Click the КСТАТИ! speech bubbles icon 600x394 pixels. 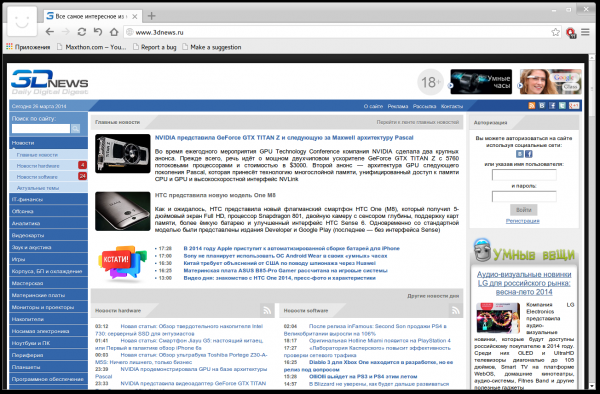pos(122,263)
